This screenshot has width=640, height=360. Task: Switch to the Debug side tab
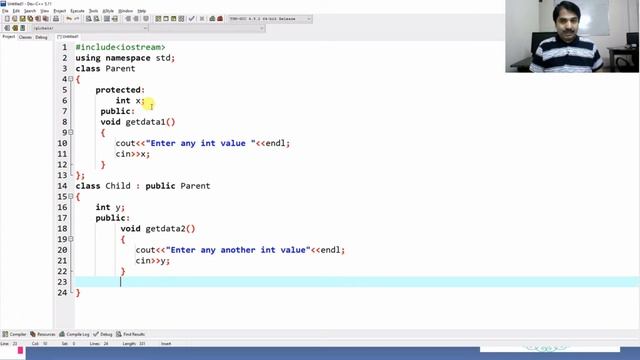click(x=41, y=37)
